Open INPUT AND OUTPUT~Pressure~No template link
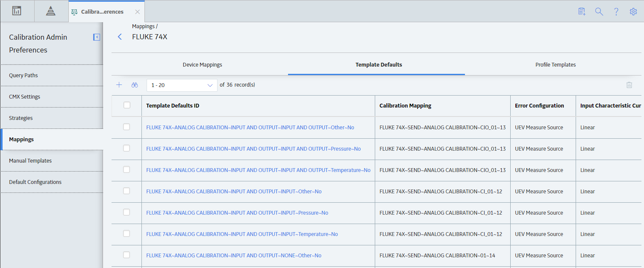644x268 pixels. 253,149
